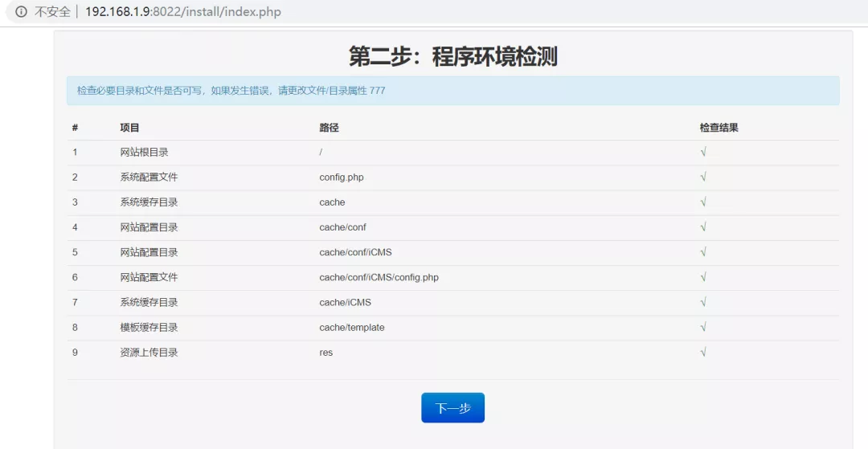
Task: Click row number 1 in the table
Action: 75,152
